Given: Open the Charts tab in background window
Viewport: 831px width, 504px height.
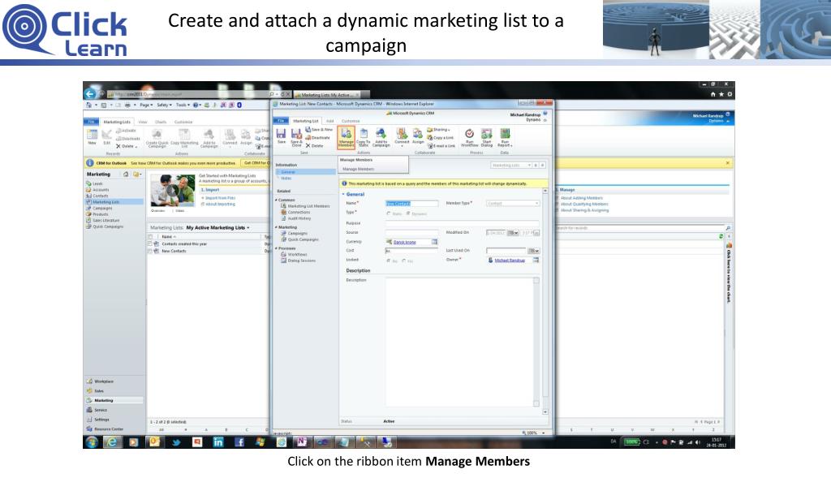Looking at the screenshot, I should click(x=161, y=122).
